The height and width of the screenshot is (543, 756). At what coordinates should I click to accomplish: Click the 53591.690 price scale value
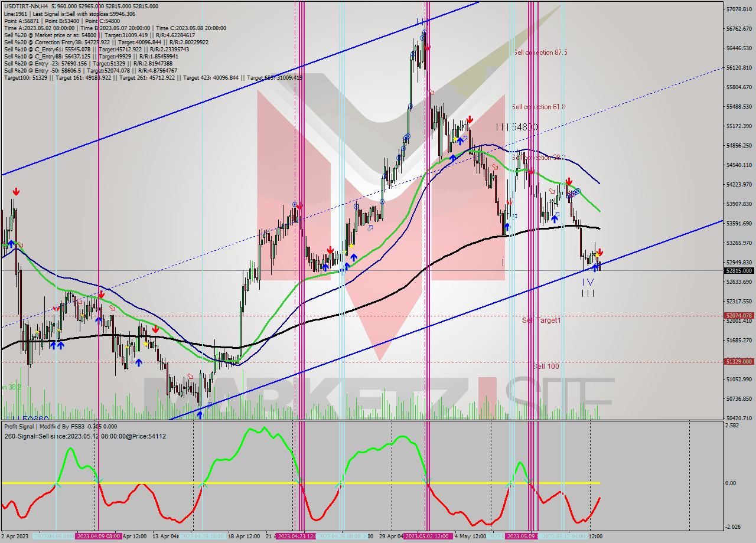coord(739,224)
